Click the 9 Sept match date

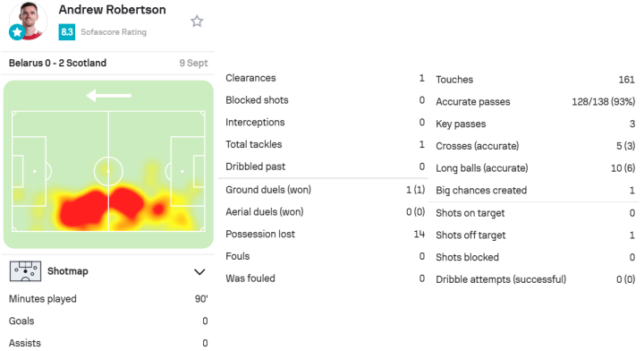pyautogui.click(x=193, y=63)
